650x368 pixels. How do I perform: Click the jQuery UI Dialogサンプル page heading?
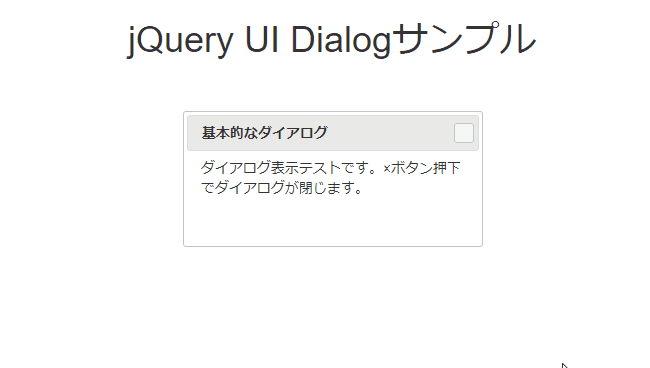pyautogui.click(x=332, y=40)
